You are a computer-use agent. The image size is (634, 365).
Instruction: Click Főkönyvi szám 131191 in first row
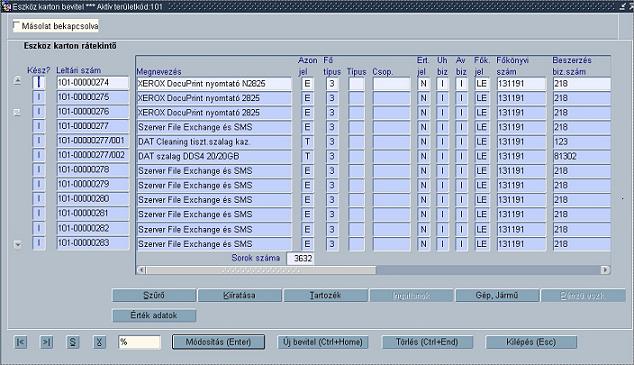(x=521, y=84)
